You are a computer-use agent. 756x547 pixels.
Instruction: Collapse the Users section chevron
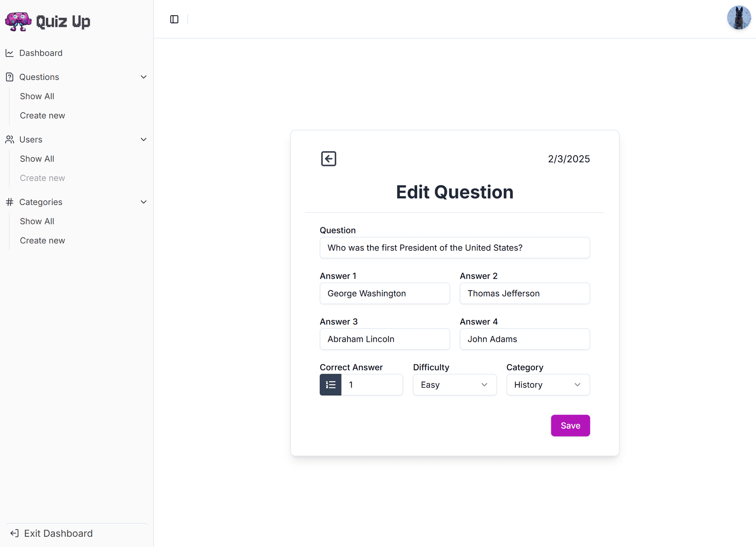tap(144, 139)
